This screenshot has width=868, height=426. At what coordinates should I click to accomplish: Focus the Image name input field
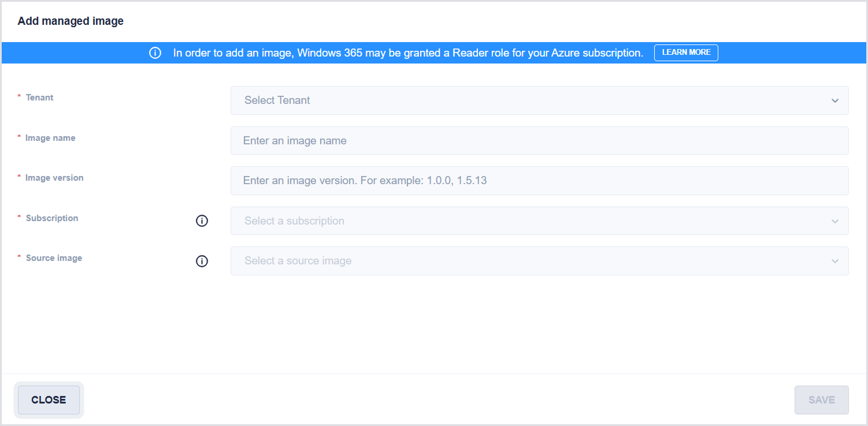[x=539, y=141]
